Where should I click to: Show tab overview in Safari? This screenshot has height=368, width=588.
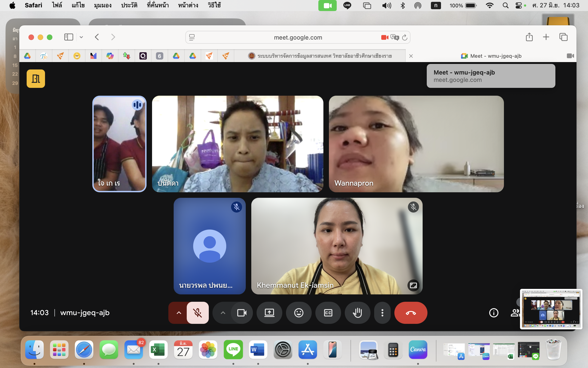click(563, 37)
